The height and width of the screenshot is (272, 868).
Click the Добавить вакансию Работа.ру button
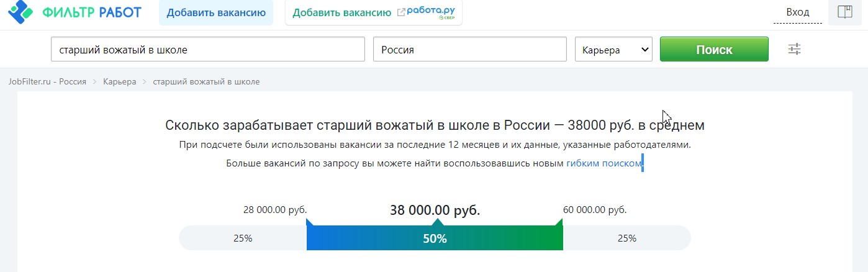point(374,12)
